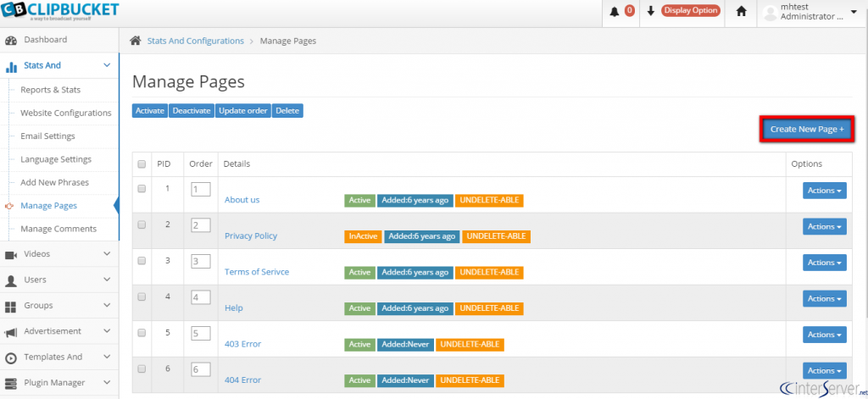The height and width of the screenshot is (399, 868).
Task: Open the Help page link
Action: pos(234,308)
